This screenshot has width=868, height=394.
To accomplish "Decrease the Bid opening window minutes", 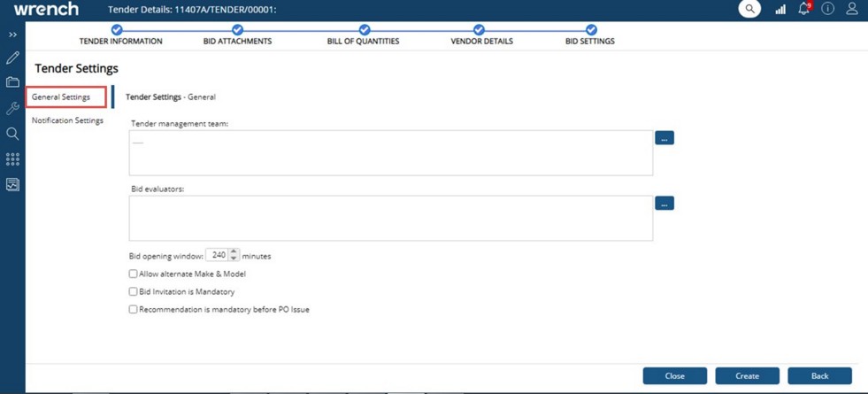I will pyautogui.click(x=234, y=259).
